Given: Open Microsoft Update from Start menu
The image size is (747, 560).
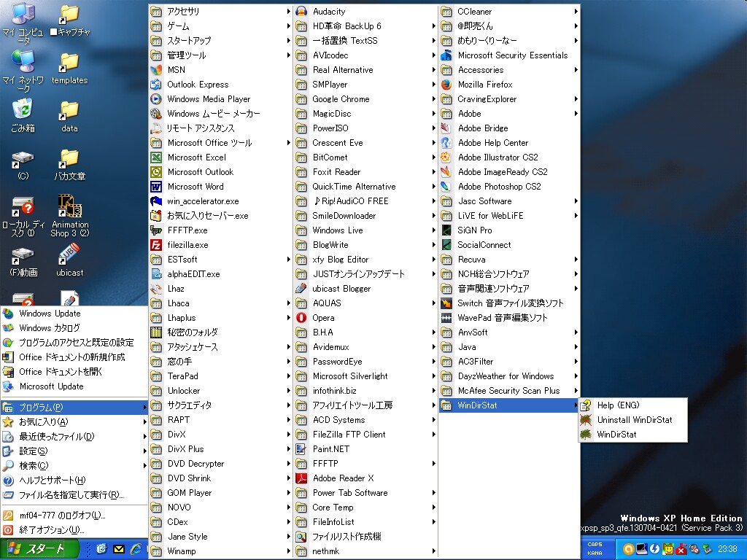Looking at the screenshot, I should coord(74,386).
